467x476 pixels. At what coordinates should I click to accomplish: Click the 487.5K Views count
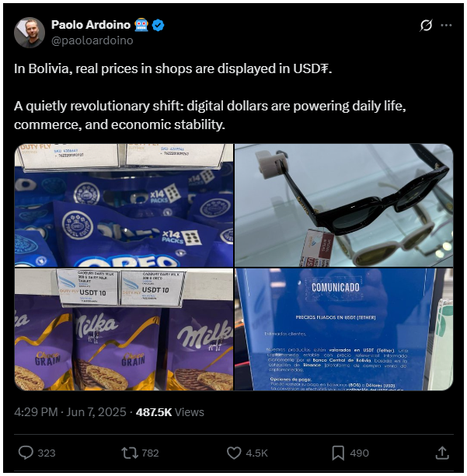click(x=170, y=412)
